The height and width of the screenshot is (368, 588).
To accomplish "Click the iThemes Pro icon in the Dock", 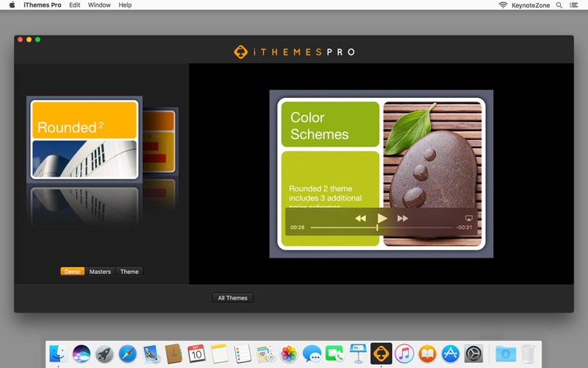I will click(381, 353).
